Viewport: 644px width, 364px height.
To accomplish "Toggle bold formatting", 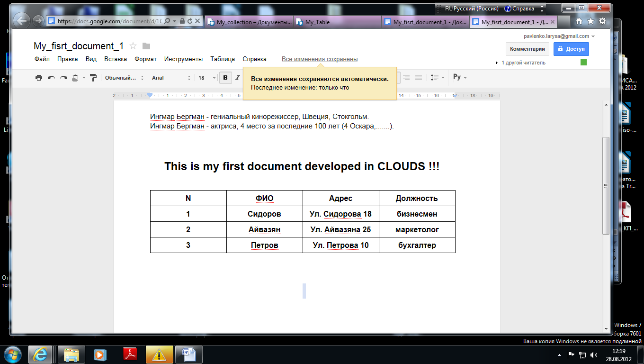I will pyautogui.click(x=225, y=78).
